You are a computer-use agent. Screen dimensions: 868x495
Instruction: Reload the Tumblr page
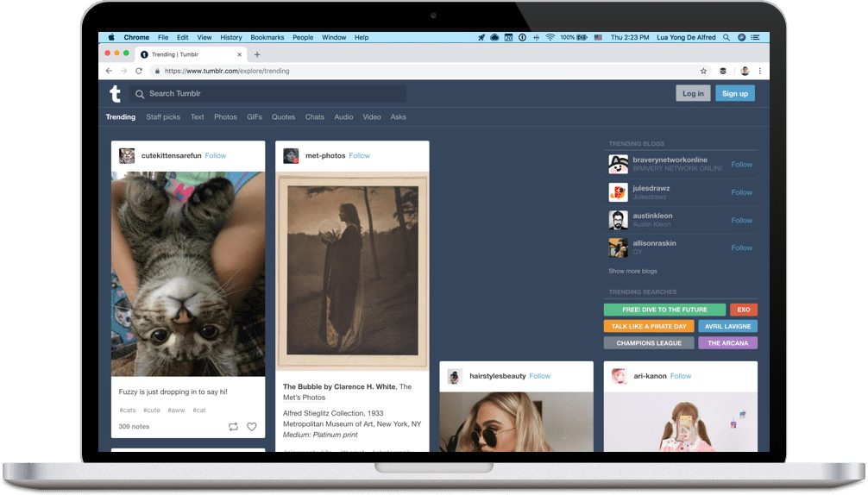coord(139,71)
